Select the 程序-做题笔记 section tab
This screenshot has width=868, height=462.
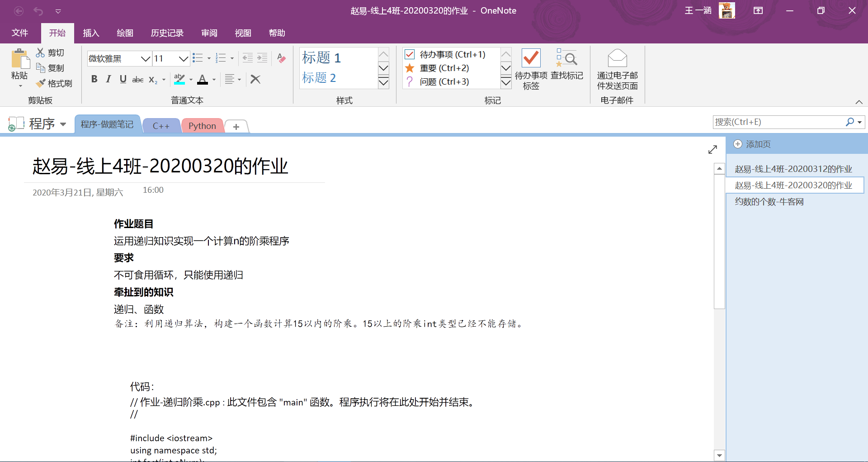[x=107, y=124]
